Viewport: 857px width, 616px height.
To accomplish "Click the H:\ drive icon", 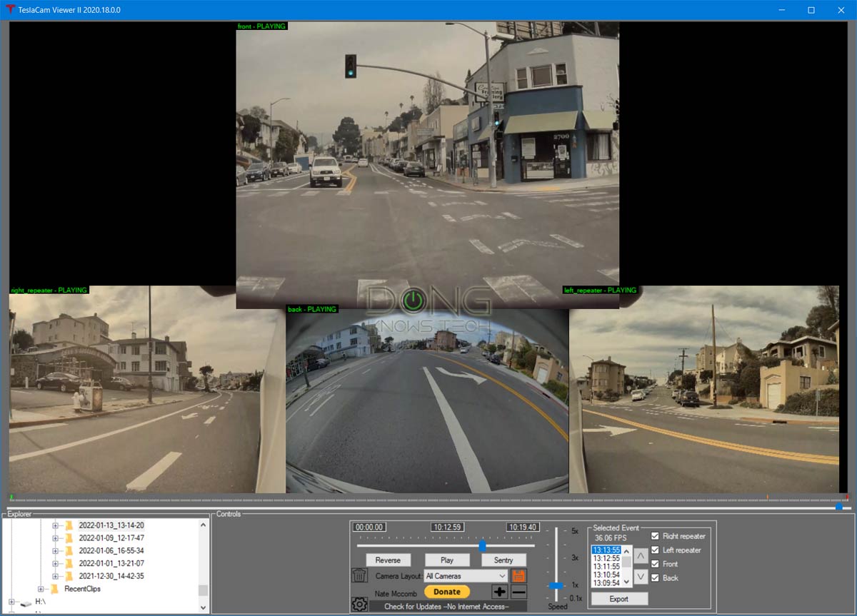I will point(26,602).
